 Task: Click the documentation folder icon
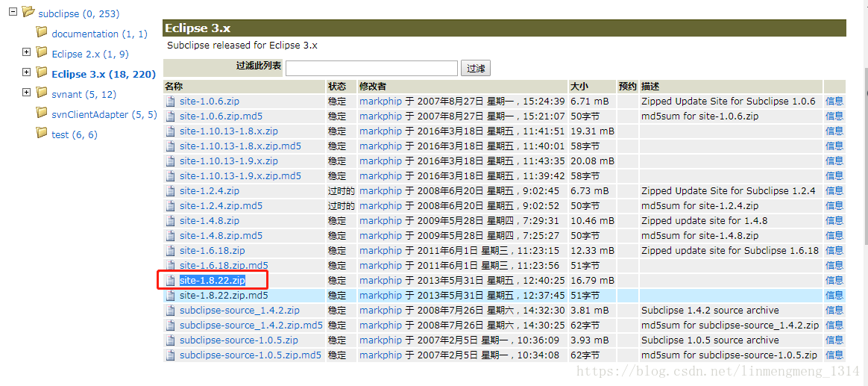point(42,32)
